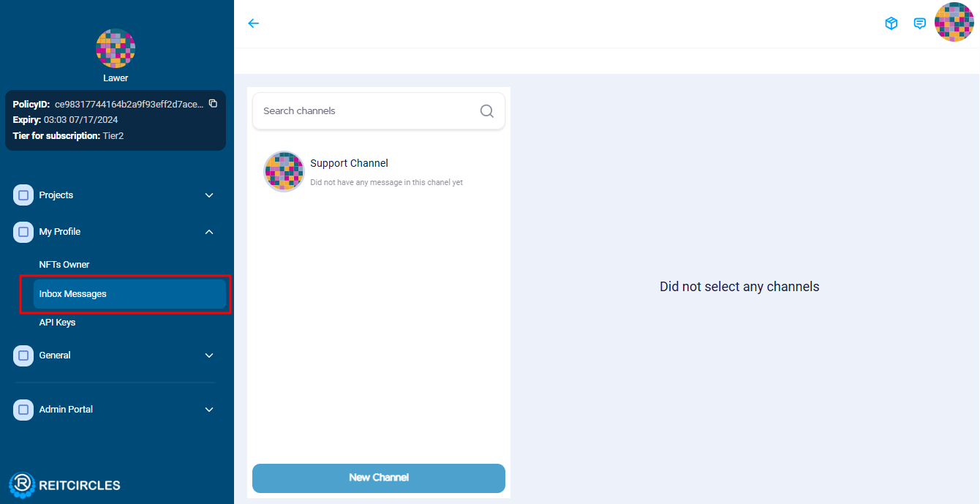The width and height of the screenshot is (980, 504).
Task: Click the search magnifier icon
Action: 487,111
